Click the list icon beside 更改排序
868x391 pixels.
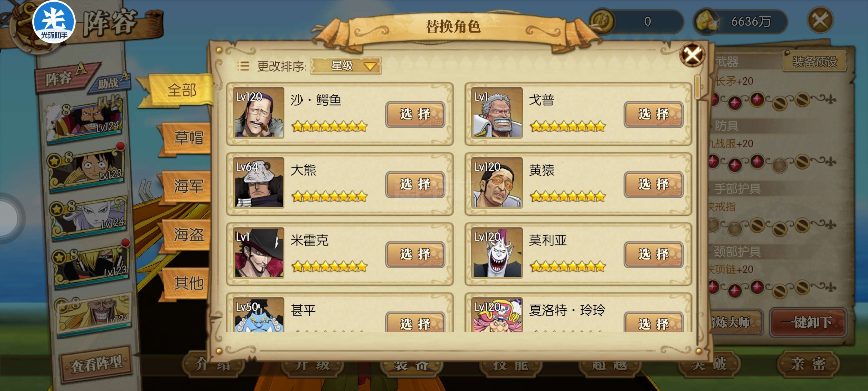click(243, 66)
